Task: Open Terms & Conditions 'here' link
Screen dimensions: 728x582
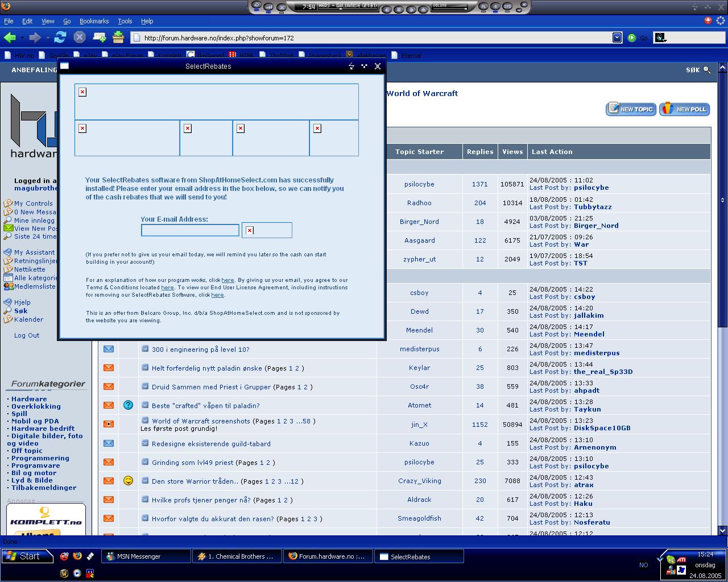Action: 167,288
